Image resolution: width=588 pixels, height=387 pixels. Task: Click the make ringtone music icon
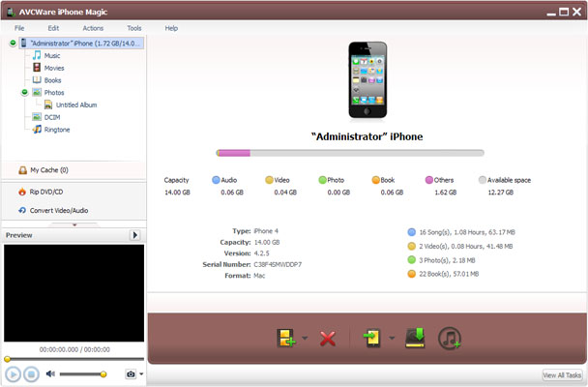[450, 339]
